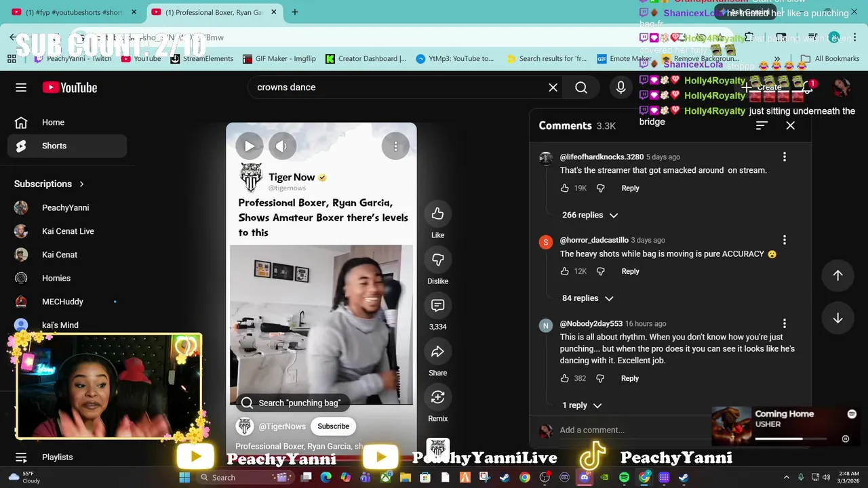The width and height of the screenshot is (868, 488).
Task: Open Kai Cenat Live subscription channel
Action: 67,231
